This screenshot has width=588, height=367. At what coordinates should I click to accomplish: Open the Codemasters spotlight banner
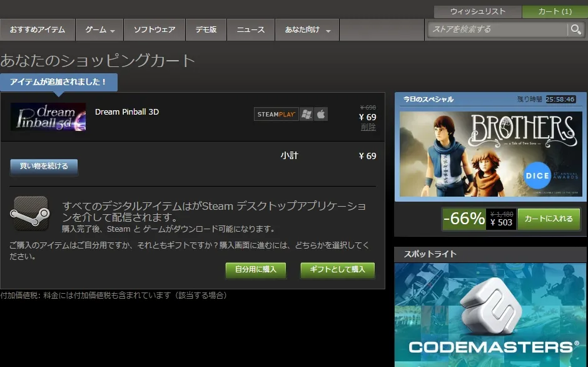(x=491, y=315)
